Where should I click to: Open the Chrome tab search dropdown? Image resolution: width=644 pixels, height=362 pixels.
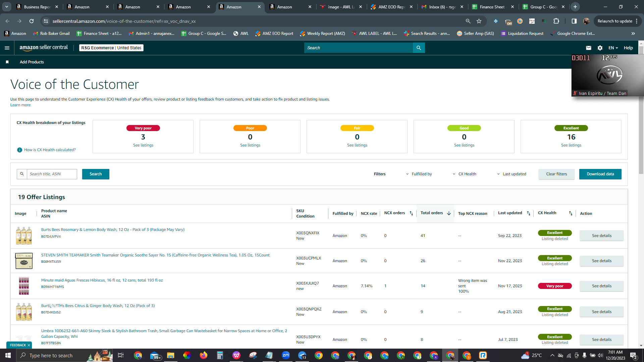pyautogui.click(x=7, y=7)
